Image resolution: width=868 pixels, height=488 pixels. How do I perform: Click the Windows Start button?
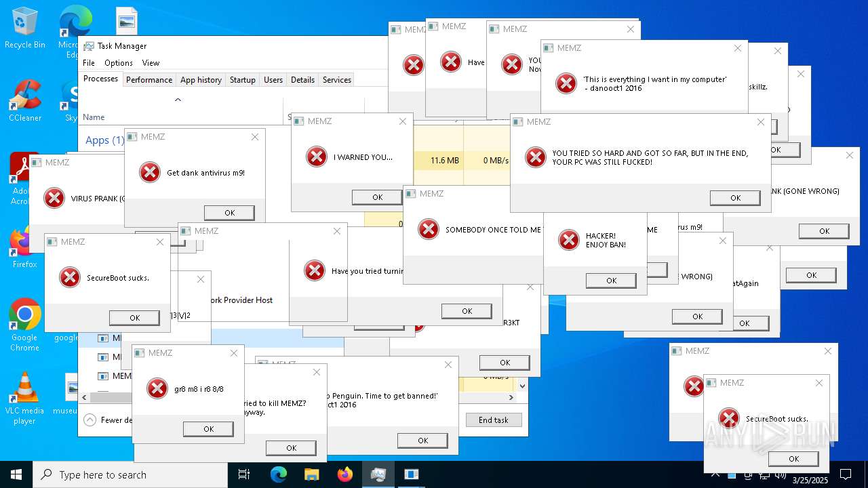[16, 474]
